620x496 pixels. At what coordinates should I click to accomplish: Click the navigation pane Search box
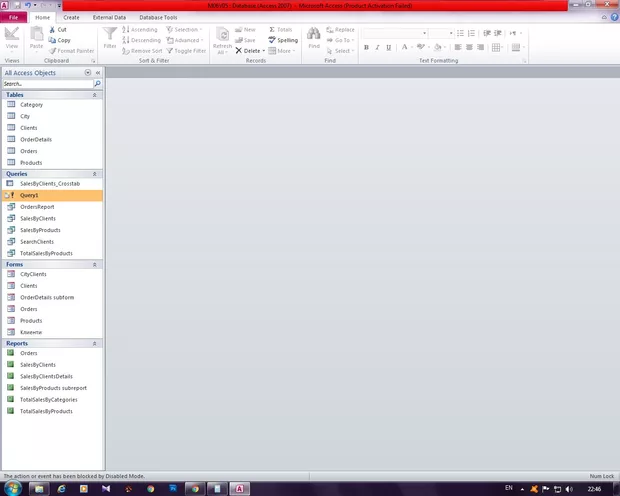tap(47, 84)
